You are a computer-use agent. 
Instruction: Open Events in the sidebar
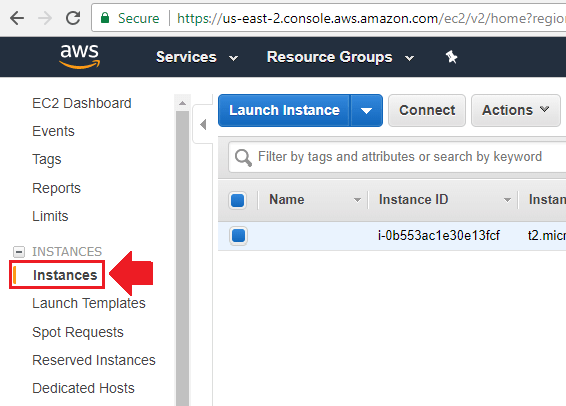(53, 131)
